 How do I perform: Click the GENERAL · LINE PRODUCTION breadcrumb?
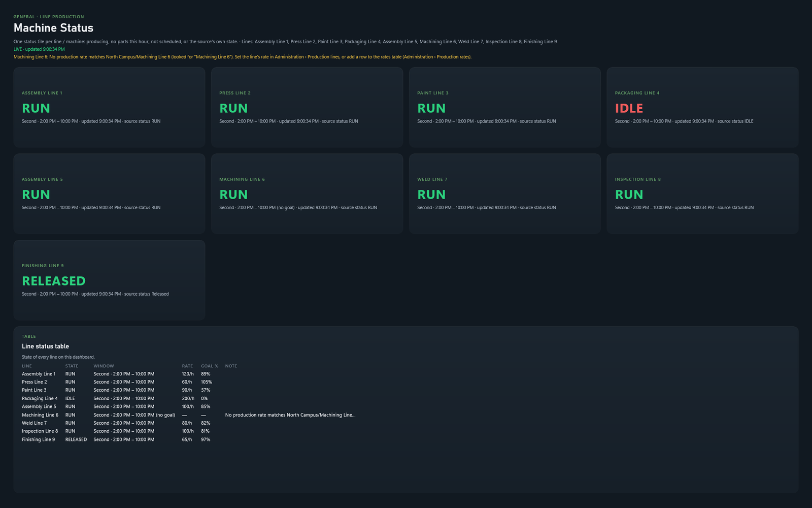pos(49,17)
